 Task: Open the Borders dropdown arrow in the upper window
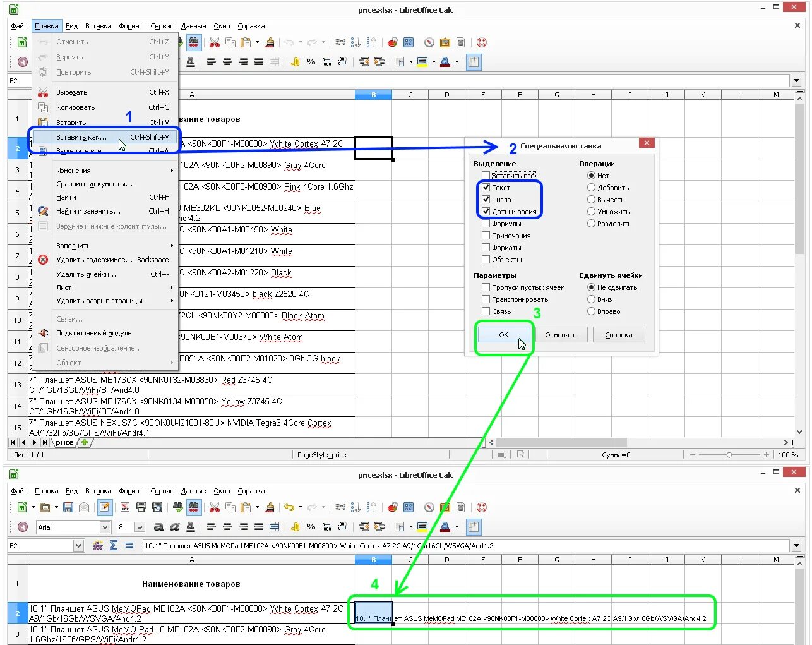(x=411, y=62)
